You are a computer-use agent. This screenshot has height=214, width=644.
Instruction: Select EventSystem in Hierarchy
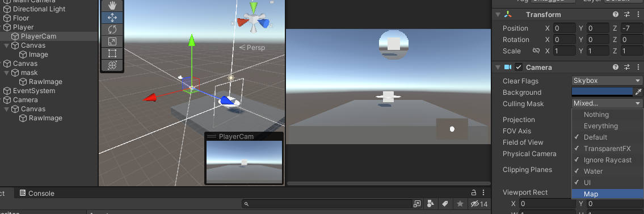click(x=34, y=91)
